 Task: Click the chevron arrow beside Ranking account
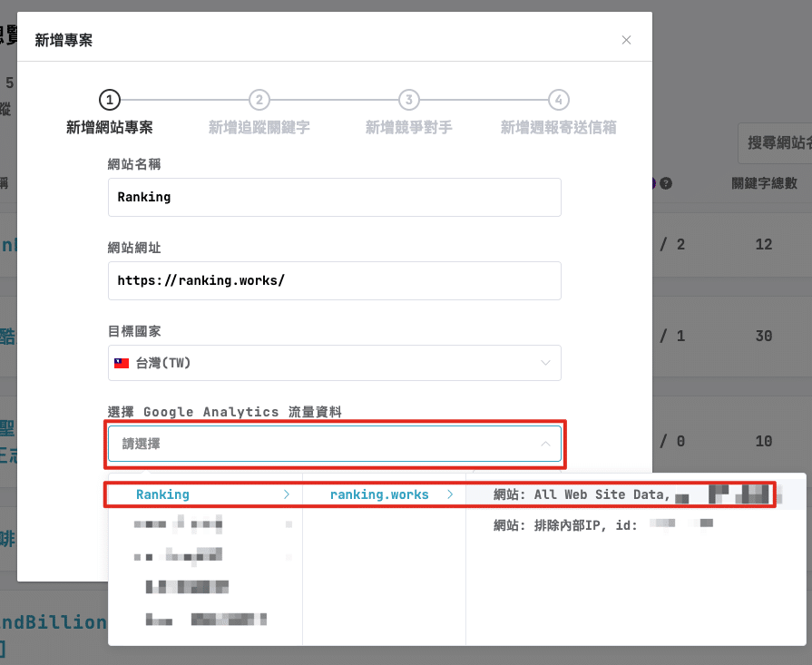coord(288,494)
